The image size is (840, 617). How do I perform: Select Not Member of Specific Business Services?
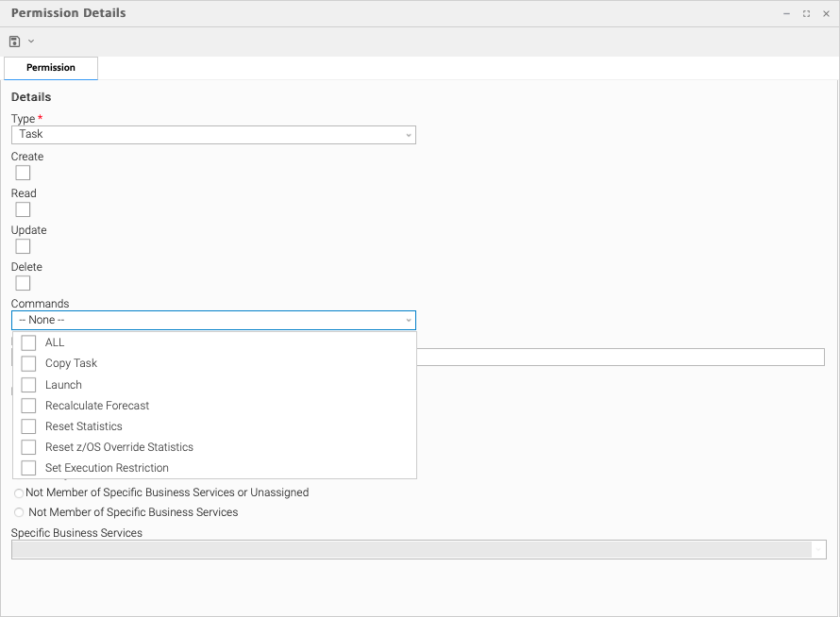click(19, 512)
